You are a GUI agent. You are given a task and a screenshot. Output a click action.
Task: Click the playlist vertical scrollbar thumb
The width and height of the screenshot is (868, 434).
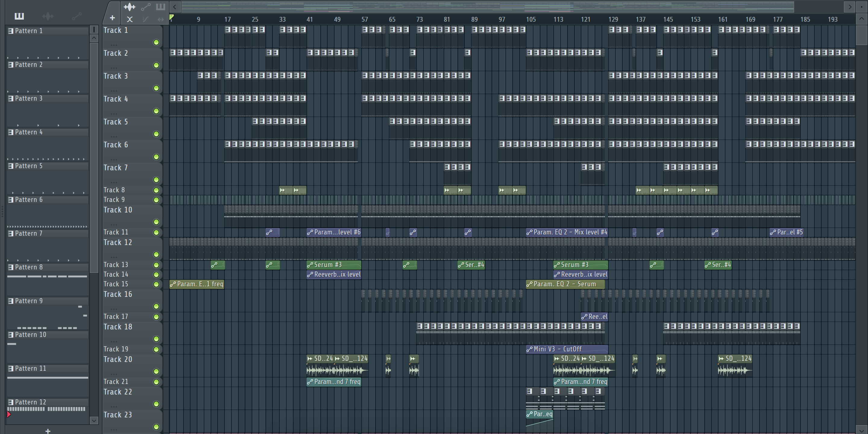pyautogui.click(x=862, y=35)
